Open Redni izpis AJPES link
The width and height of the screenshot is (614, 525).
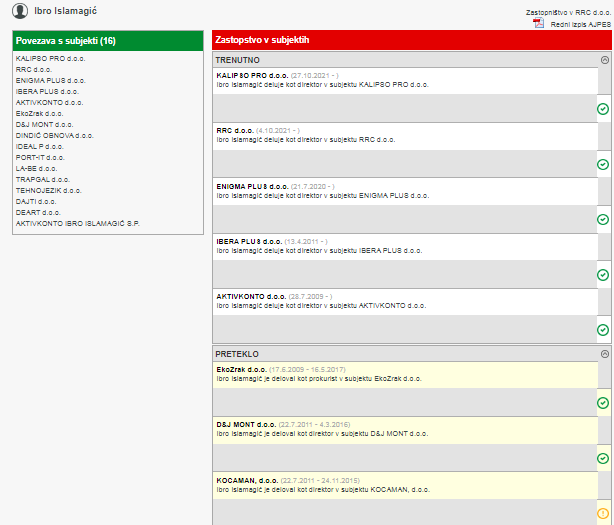click(x=579, y=22)
